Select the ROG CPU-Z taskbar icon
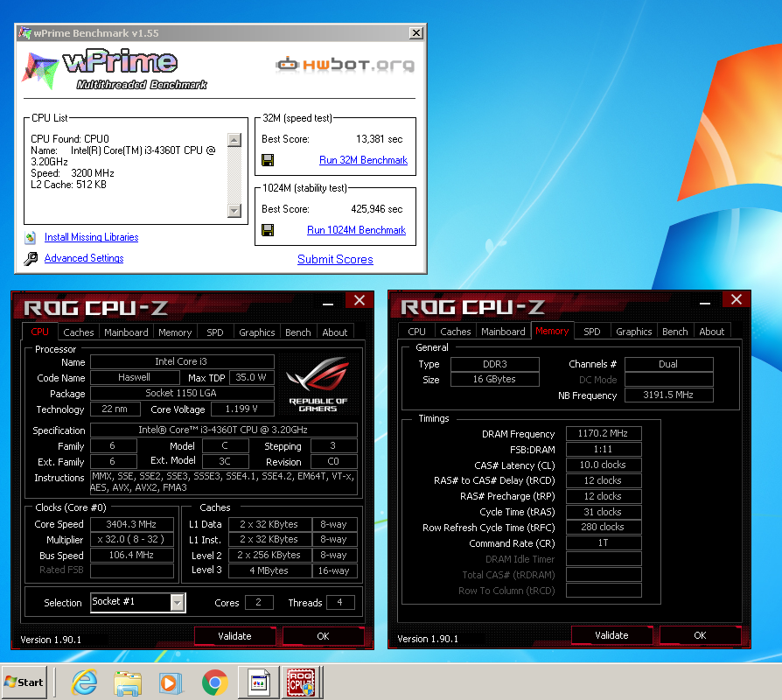Viewport: 782px width, 700px height. tap(301, 682)
